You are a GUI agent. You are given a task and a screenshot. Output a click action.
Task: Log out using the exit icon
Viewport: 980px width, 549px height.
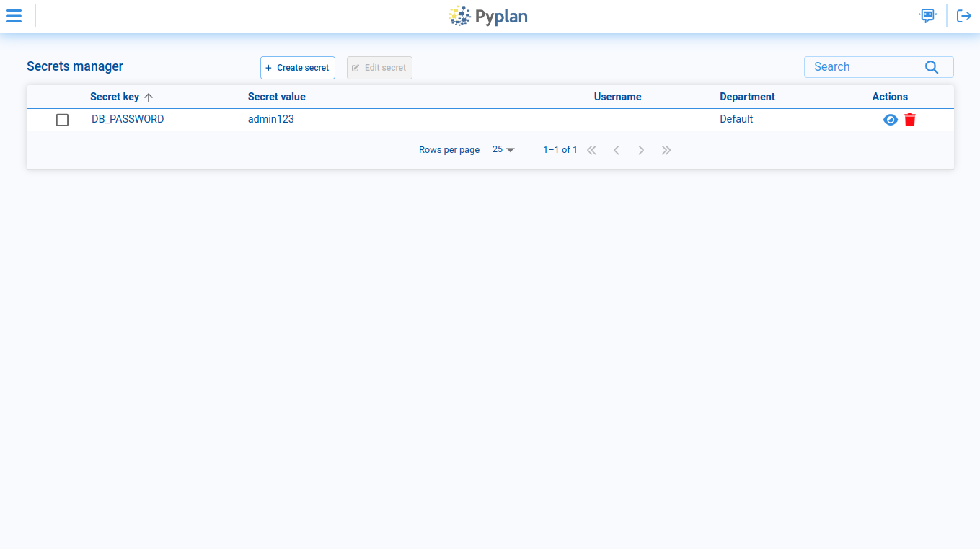coord(964,15)
